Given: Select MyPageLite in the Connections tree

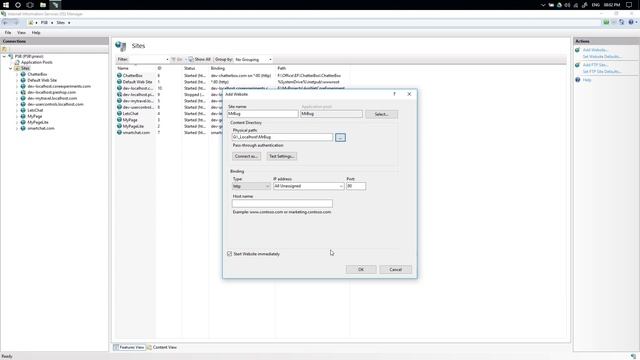Looking at the screenshot, I should point(38,122).
